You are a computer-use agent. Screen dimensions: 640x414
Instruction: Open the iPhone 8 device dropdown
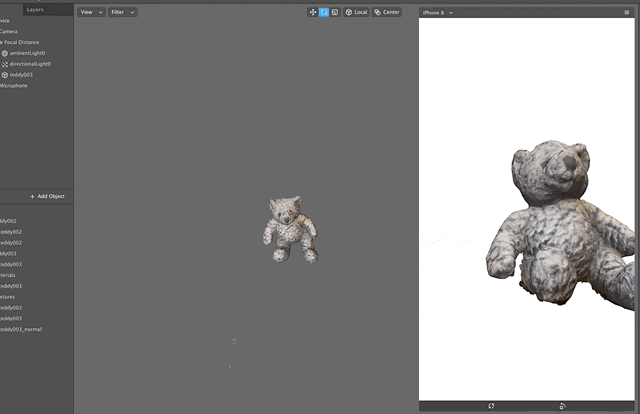(x=438, y=12)
